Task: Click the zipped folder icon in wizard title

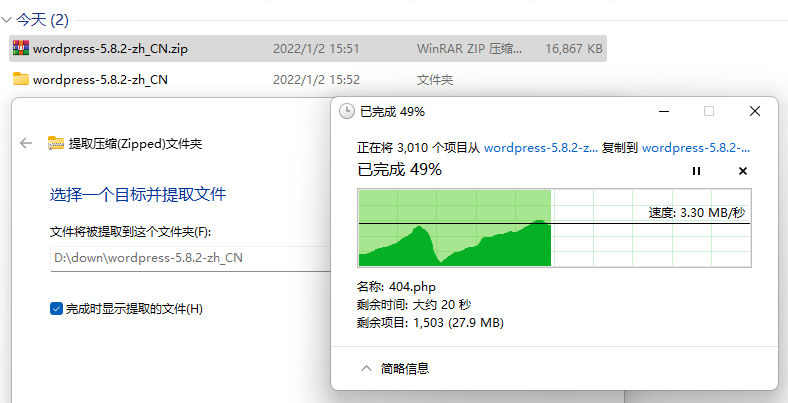Action: click(x=56, y=143)
